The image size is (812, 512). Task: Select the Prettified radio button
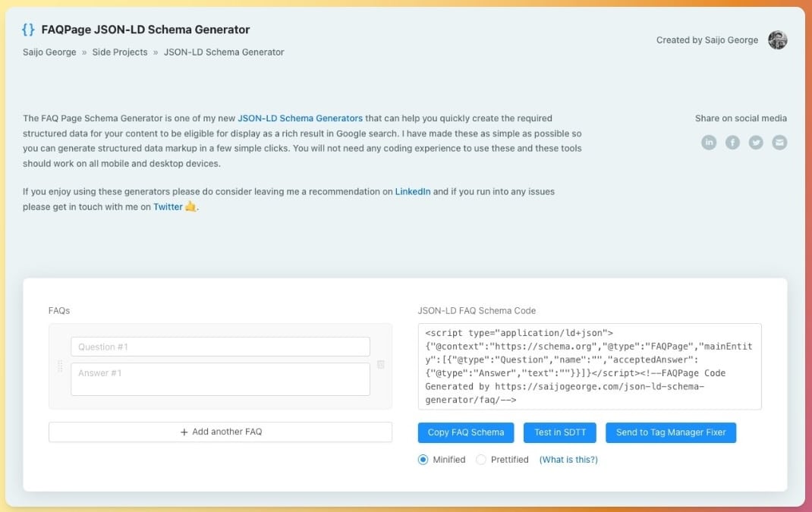click(480, 460)
